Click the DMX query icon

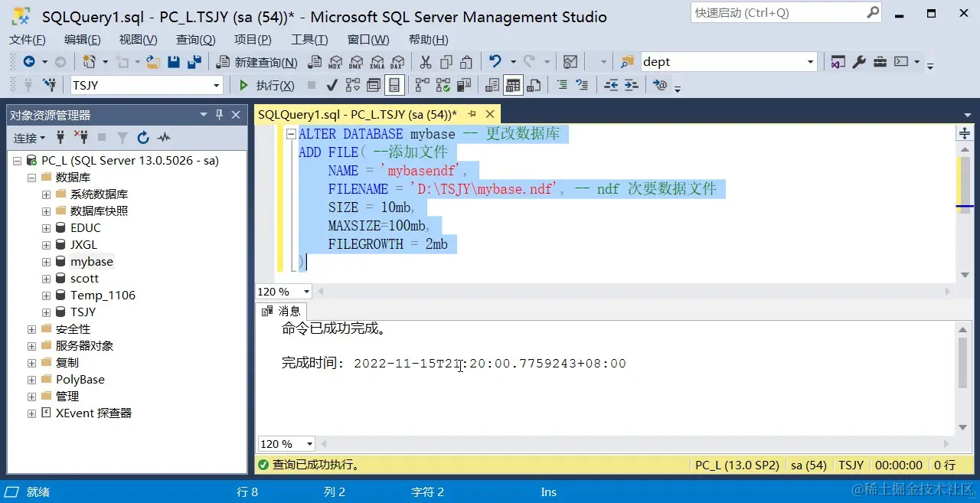point(356,62)
